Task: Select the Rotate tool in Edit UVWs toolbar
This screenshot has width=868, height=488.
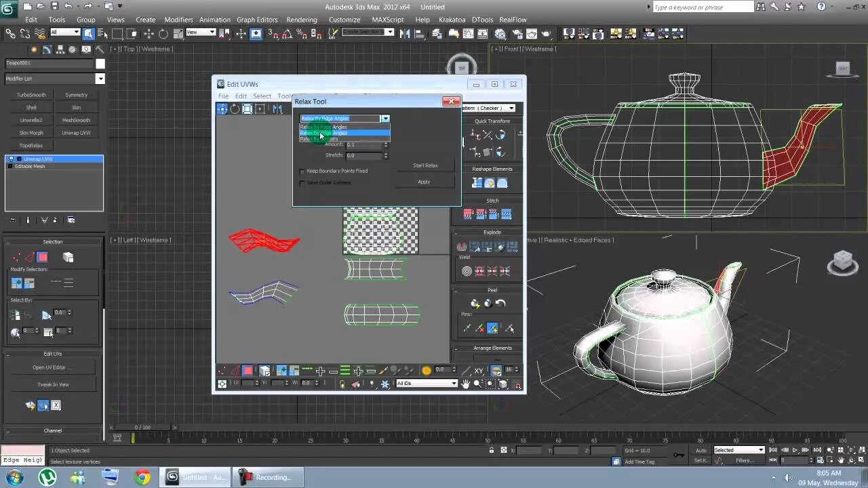Action: pyautogui.click(x=235, y=109)
